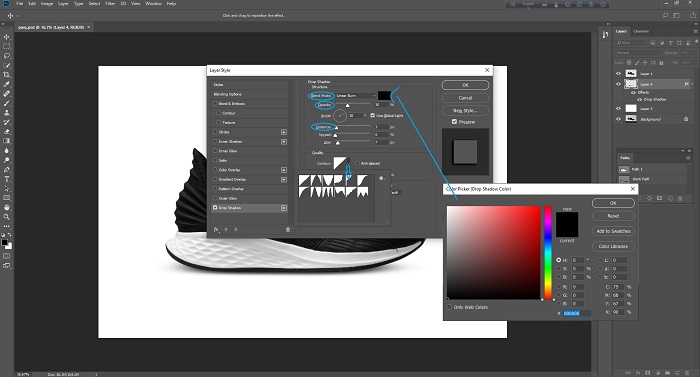Select the Zoom tool
The width and height of the screenshot is (700, 377).
tap(7, 217)
